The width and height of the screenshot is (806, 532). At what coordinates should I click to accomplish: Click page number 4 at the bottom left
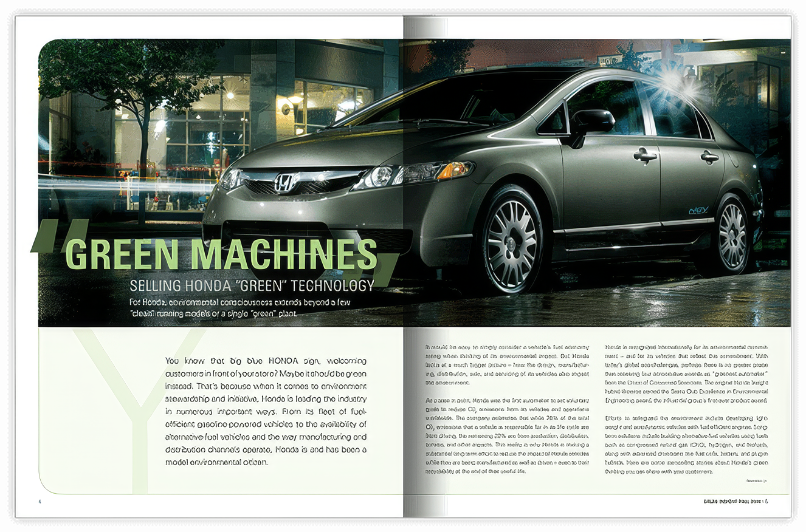40,502
